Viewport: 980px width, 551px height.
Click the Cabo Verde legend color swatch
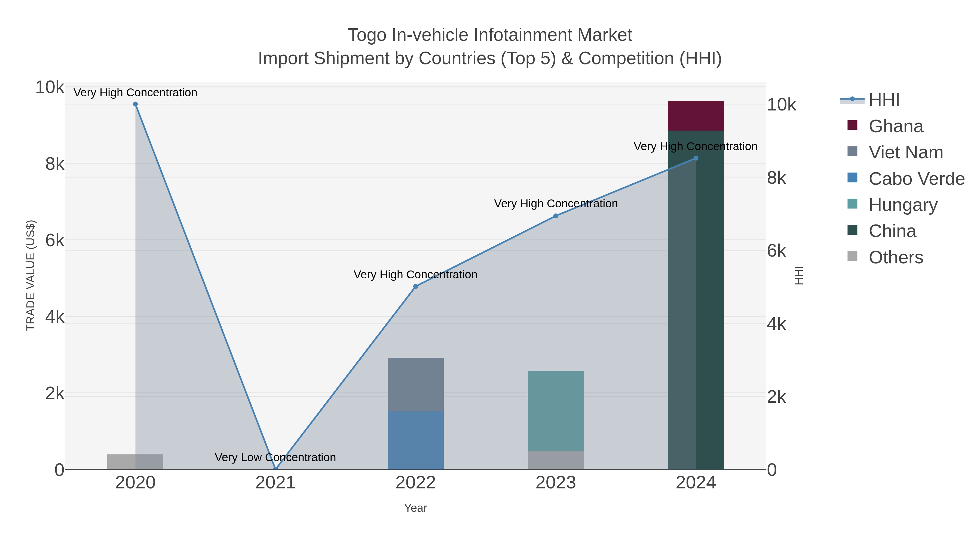point(853,178)
